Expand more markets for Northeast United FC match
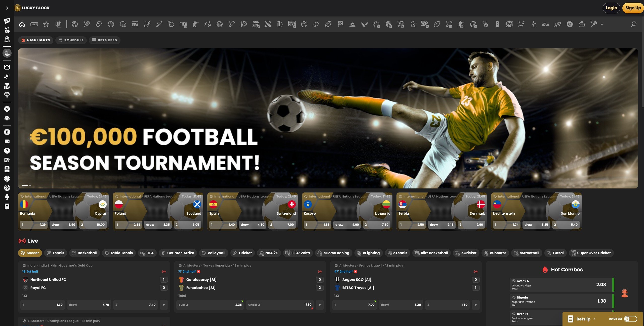 coord(164,305)
